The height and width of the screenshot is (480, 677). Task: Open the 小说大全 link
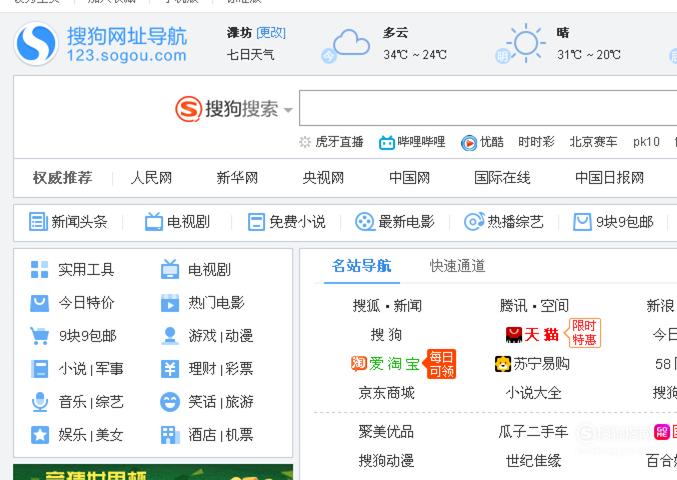click(x=534, y=393)
